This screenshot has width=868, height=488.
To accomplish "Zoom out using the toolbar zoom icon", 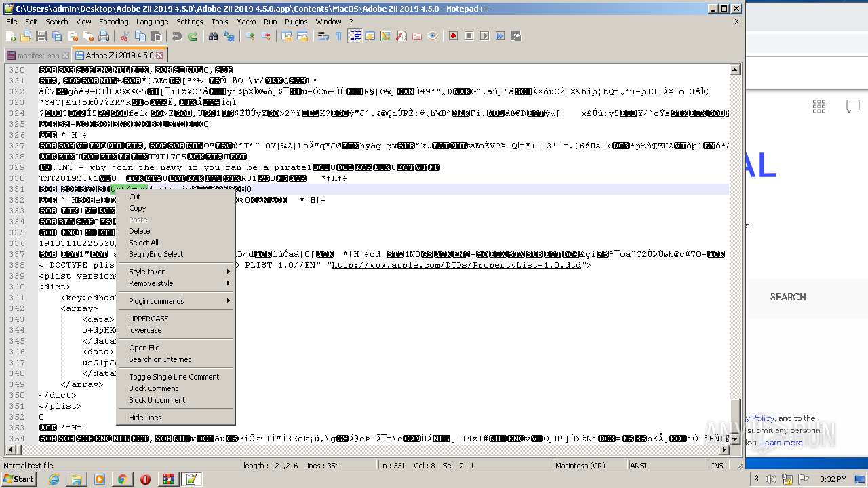I will coord(266,36).
